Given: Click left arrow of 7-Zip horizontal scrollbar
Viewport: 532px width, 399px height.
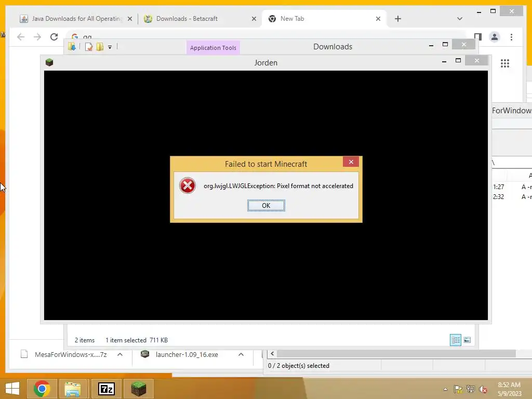Looking at the screenshot, I should point(272,354).
